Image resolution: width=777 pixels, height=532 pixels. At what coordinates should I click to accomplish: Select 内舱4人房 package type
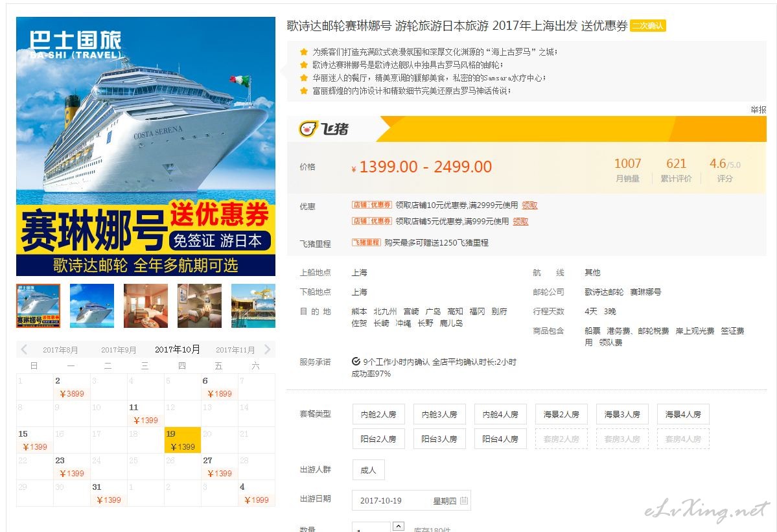(x=500, y=414)
